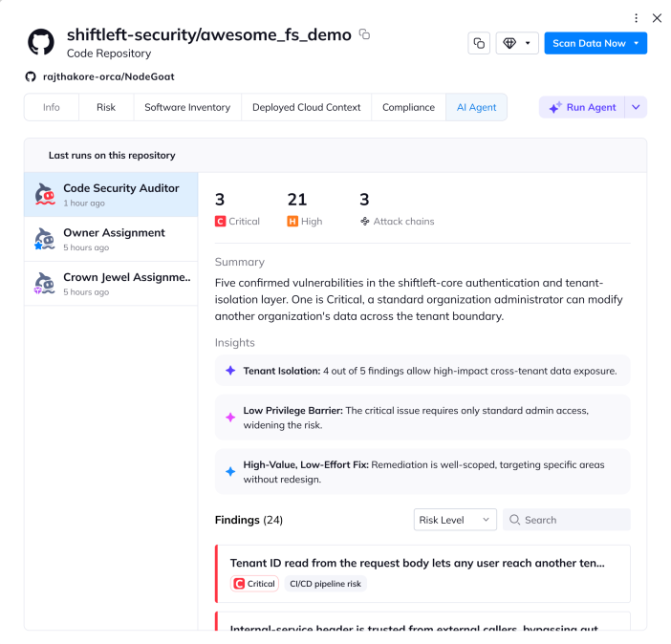Screen dimensions: 671x644
Task: Open the Low Privilege Barrier insight card
Action: tap(422, 418)
